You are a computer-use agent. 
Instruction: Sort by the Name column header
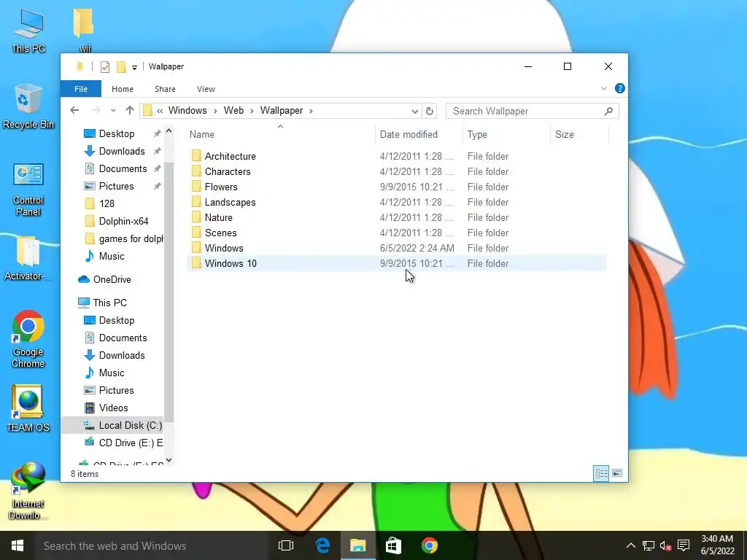pyautogui.click(x=280, y=134)
